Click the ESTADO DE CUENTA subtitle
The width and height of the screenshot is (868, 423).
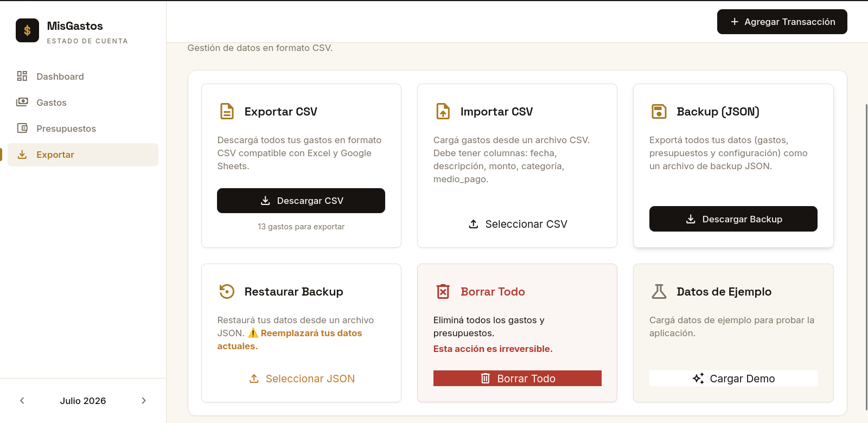tap(87, 41)
